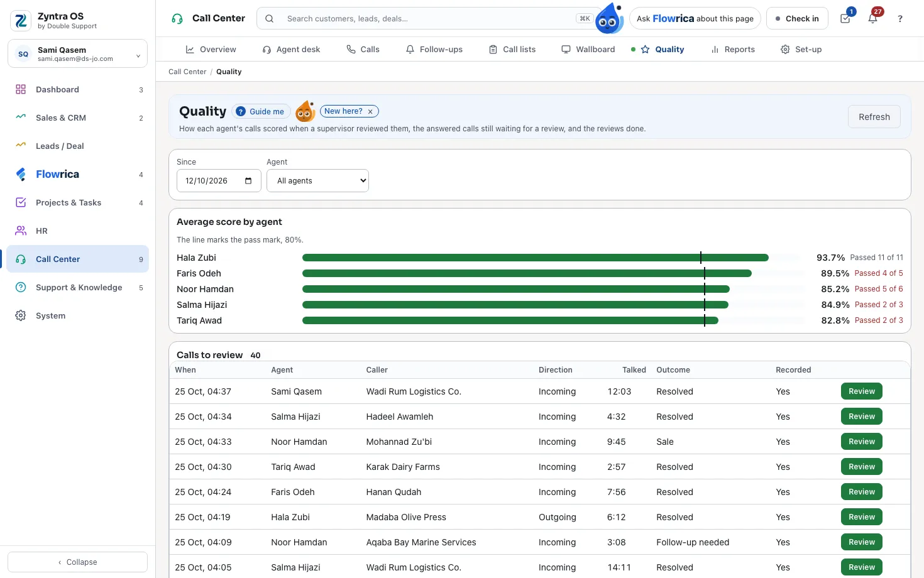The height and width of the screenshot is (578, 924).
Task: Open the Reports tab
Action: click(x=733, y=50)
